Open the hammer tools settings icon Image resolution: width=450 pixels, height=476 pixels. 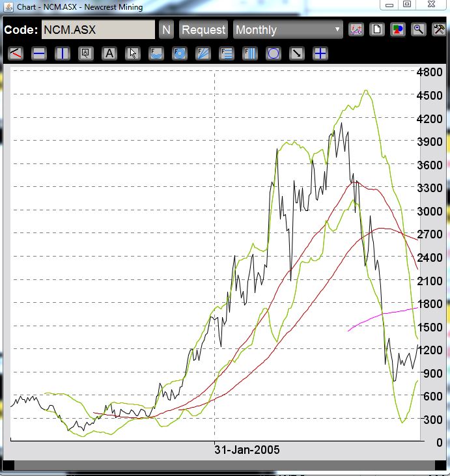click(x=439, y=29)
